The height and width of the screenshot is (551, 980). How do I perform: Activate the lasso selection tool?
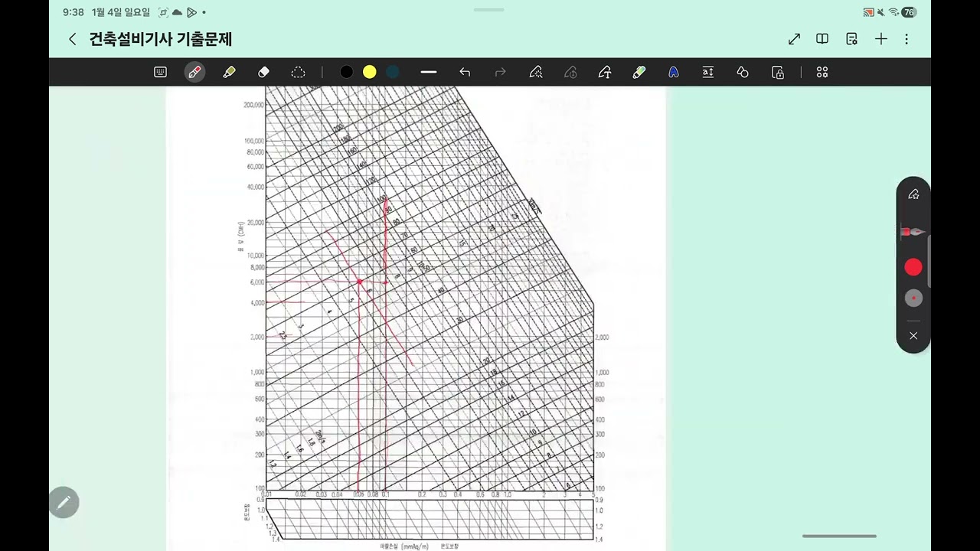pos(298,72)
